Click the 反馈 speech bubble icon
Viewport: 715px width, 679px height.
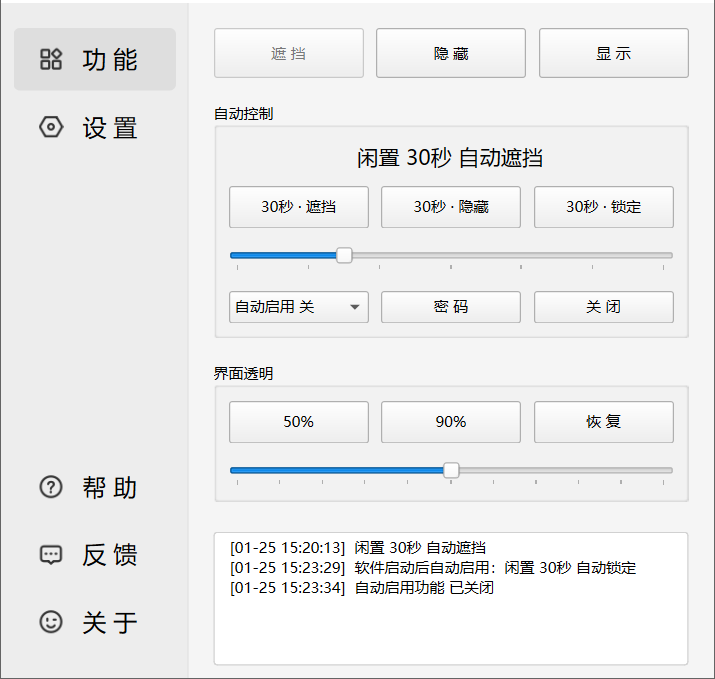(50, 555)
